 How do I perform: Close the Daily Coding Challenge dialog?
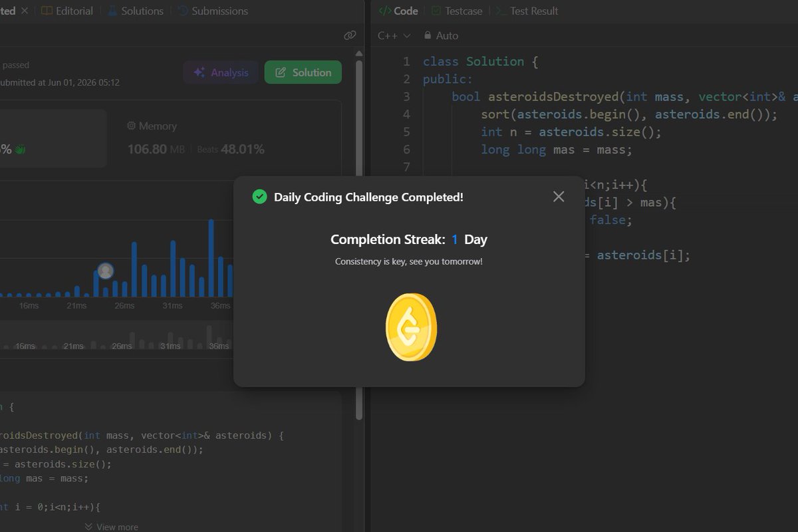[559, 196]
